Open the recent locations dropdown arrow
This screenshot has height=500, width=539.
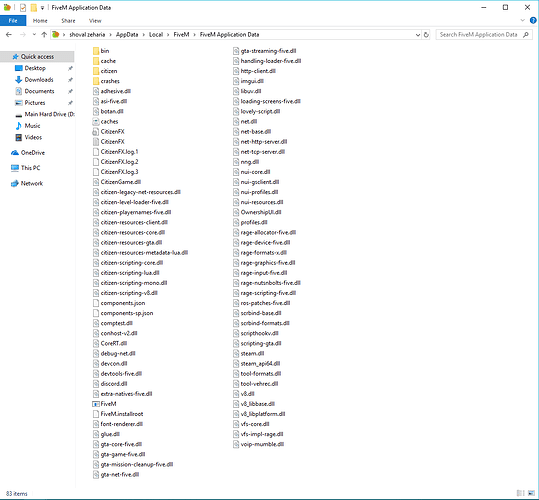tap(34, 35)
